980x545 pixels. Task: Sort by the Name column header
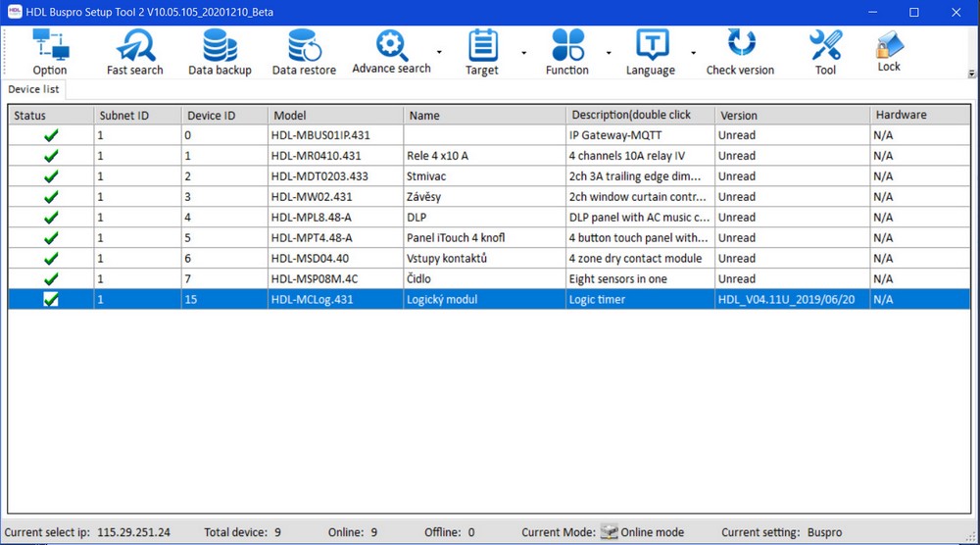(x=484, y=115)
